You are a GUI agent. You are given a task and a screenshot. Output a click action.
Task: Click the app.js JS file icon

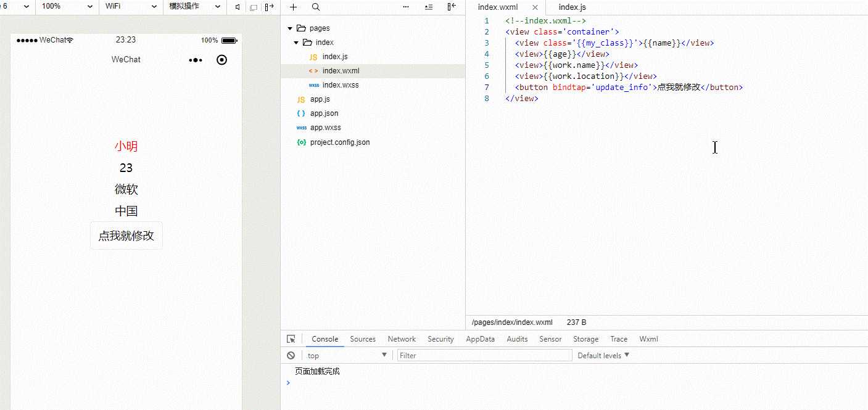[x=301, y=99]
